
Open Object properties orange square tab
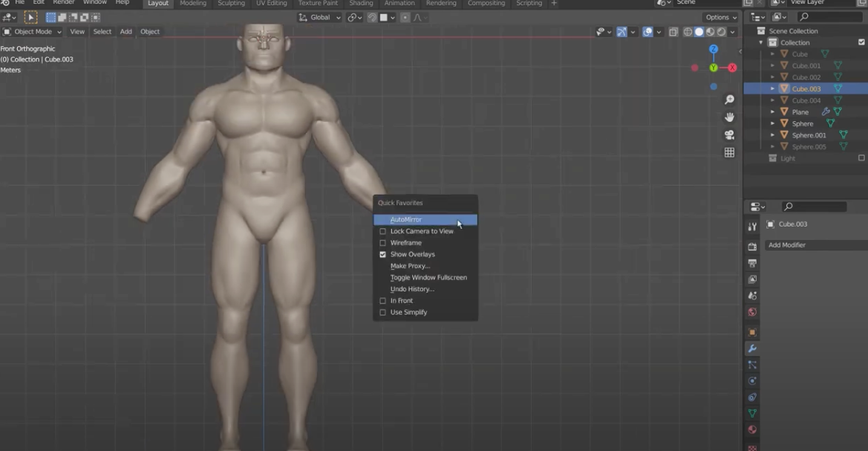point(752,332)
